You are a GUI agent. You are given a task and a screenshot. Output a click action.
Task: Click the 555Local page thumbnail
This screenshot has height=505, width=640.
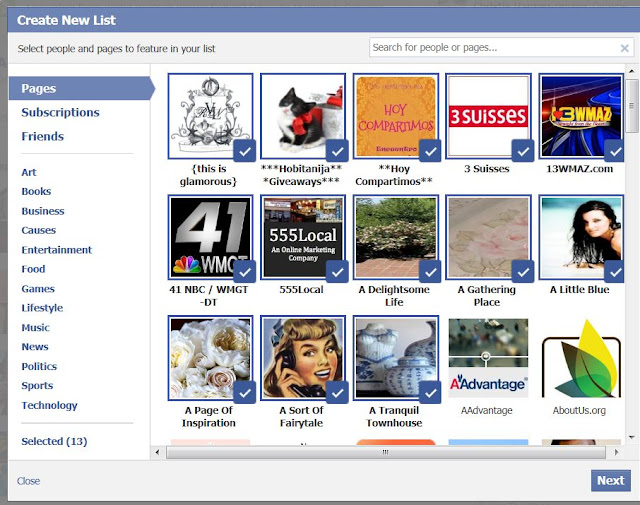303,237
